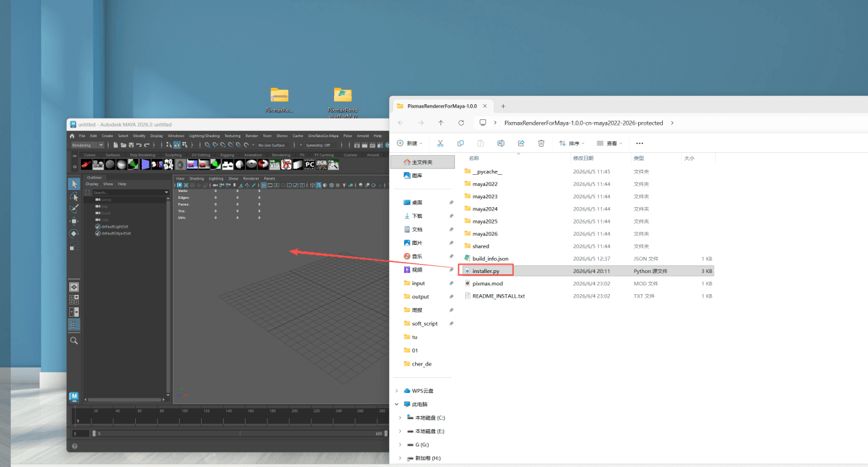Pick the Move tool in Maya toolbox
868x467 pixels.
click(x=74, y=221)
